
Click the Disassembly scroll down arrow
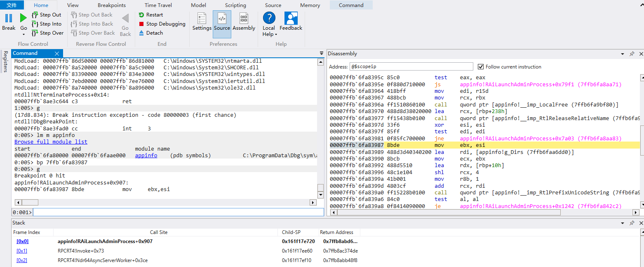click(641, 205)
